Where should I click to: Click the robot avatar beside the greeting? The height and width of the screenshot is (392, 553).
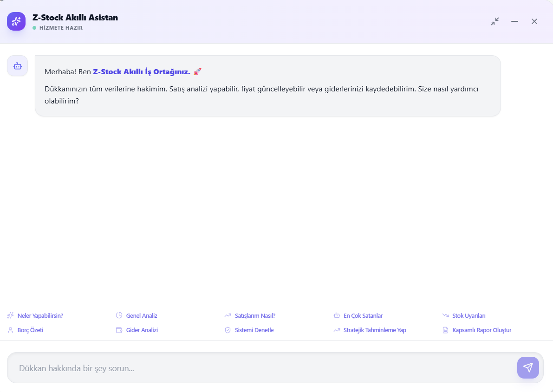(x=17, y=66)
